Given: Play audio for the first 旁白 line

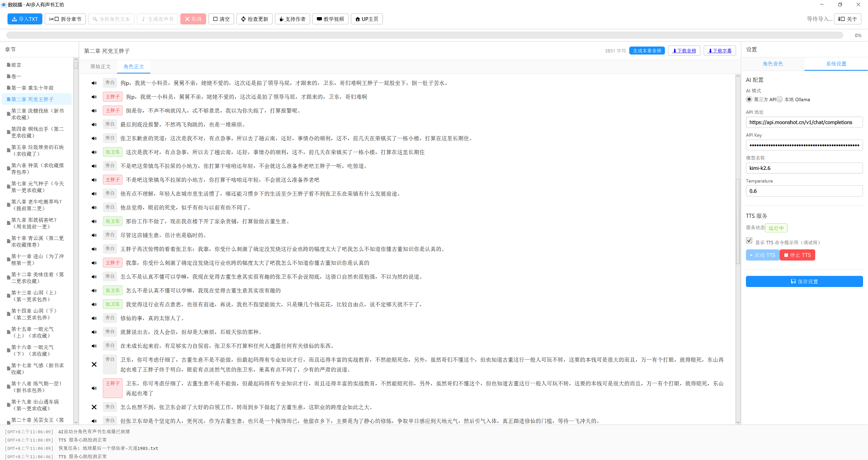Looking at the screenshot, I should pyautogui.click(x=94, y=83).
